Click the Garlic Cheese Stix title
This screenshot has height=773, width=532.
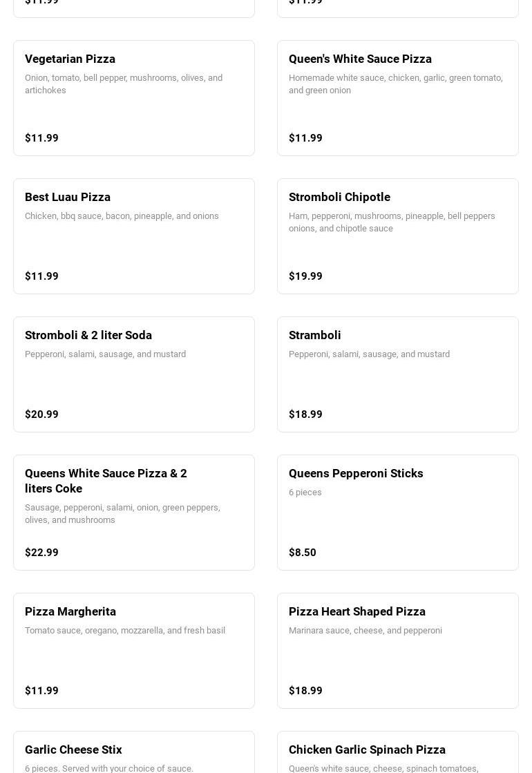73,750
